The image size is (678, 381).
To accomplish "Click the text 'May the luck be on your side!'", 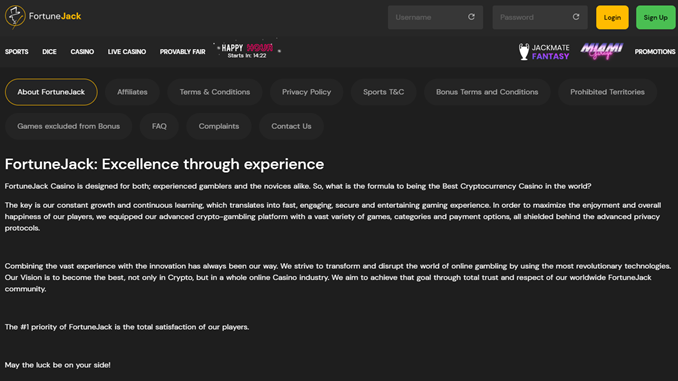I will tap(58, 365).
